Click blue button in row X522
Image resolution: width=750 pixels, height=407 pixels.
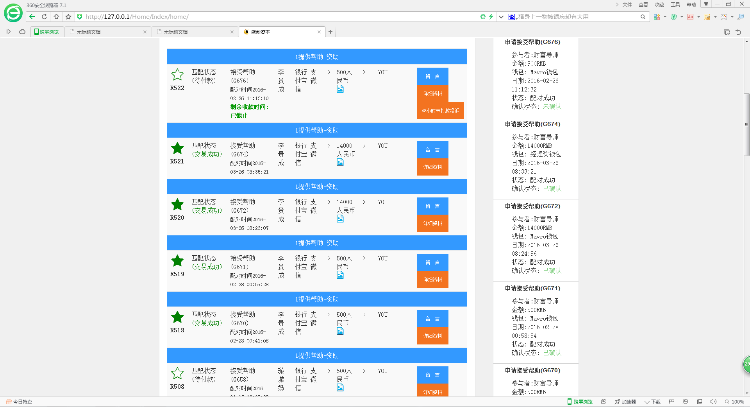click(x=432, y=77)
